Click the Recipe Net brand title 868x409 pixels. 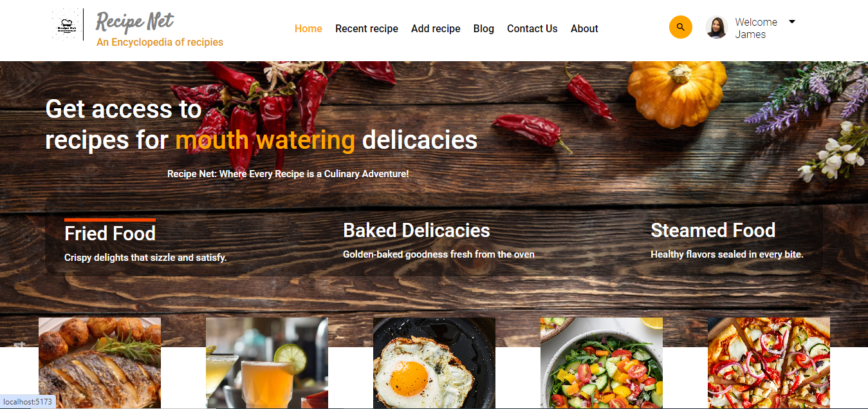134,21
